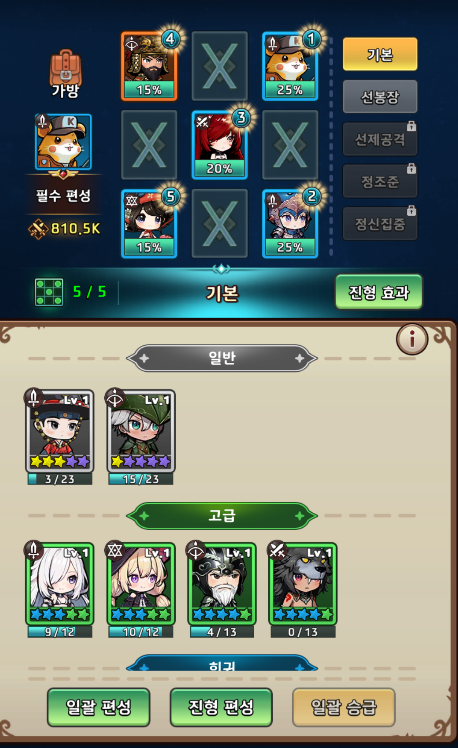Select the locked 선제공격 formation

pos(380,139)
